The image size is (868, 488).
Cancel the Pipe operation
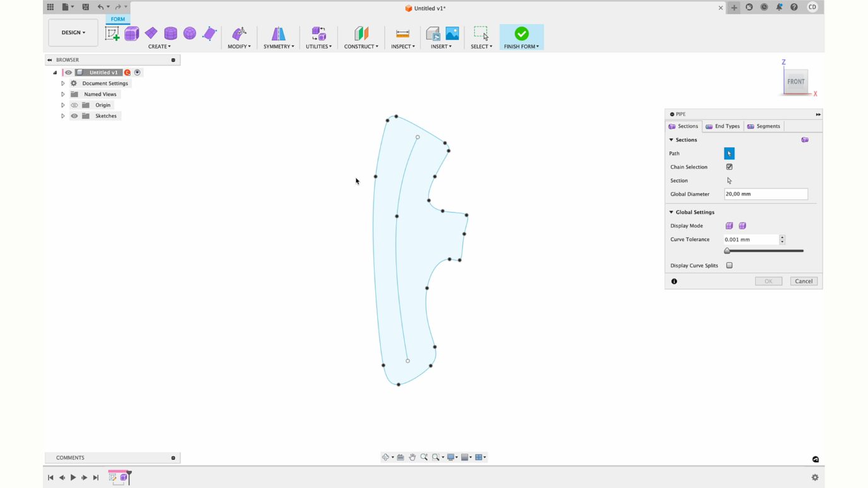point(803,281)
